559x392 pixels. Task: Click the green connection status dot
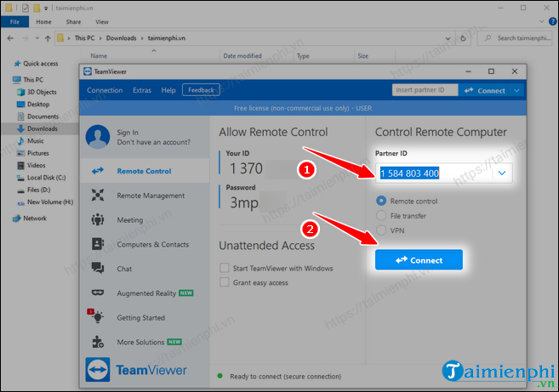click(220, 376)
